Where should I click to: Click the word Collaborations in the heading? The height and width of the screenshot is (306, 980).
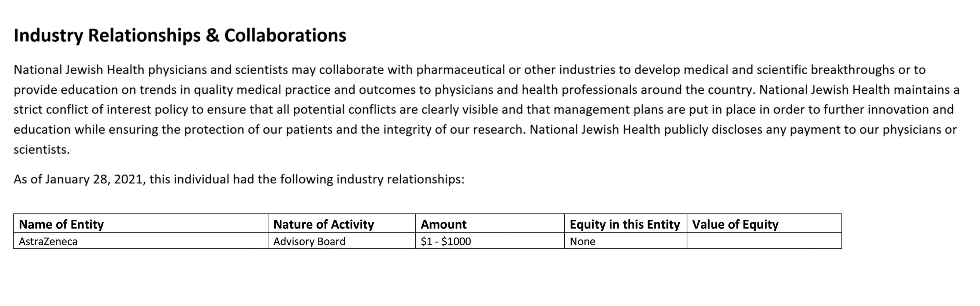click(285, 36)
